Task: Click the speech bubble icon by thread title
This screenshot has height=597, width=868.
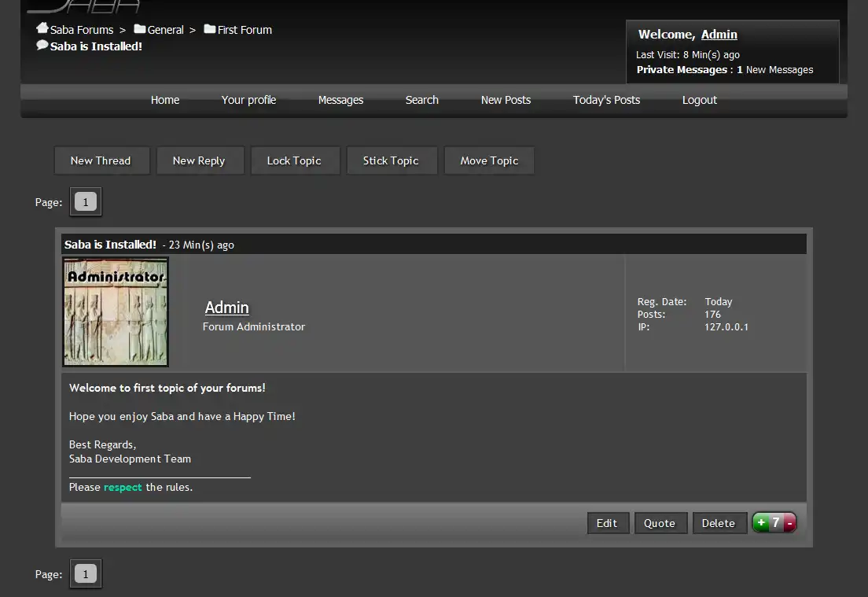Action: point(42,46)
